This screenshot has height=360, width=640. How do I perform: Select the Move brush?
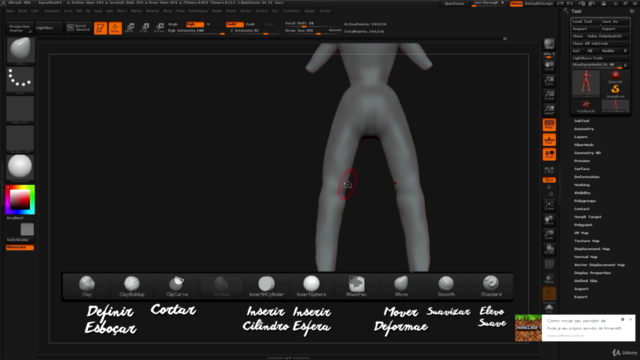point(401,286)
